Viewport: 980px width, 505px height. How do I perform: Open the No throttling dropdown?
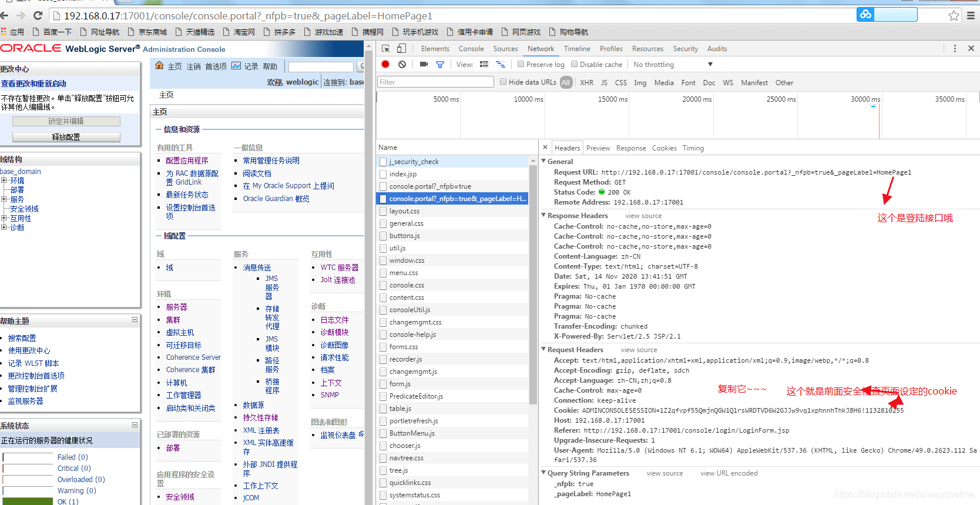(x=672, y=65)
